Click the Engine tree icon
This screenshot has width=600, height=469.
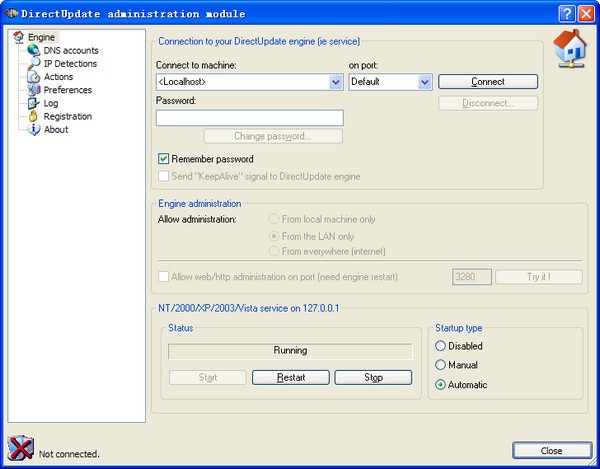point(18,37)
